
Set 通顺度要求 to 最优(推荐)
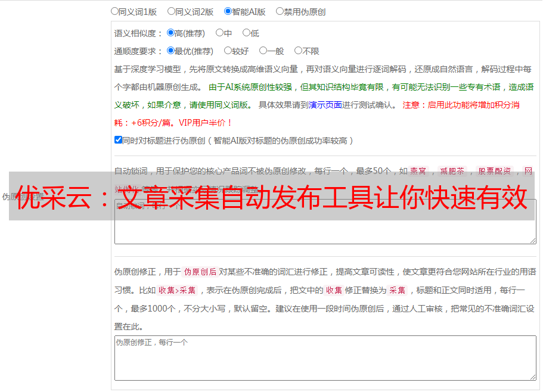tap(170, 51)
